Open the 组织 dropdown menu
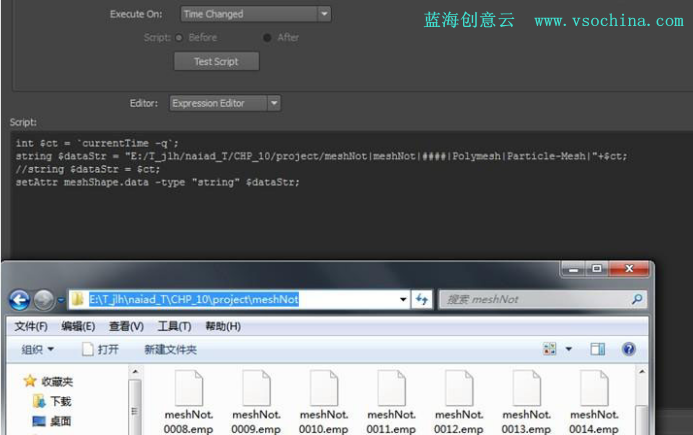693x435 pixels. point(38,350)
